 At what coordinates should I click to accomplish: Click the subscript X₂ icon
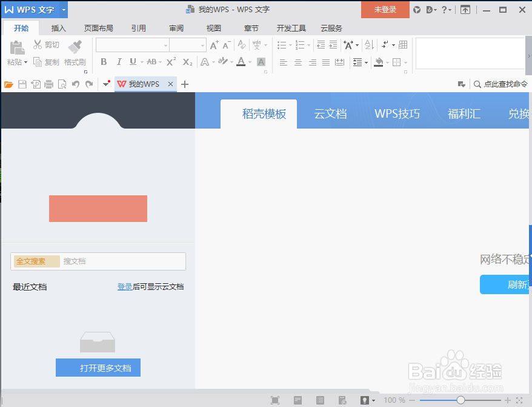point(187,62)
